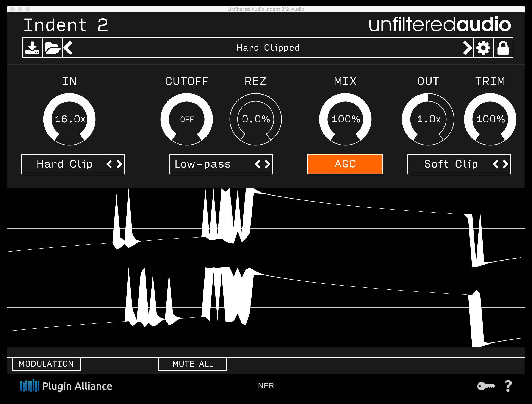
Task: Click the CUTOFF label
Action: (x=186, y=81)
